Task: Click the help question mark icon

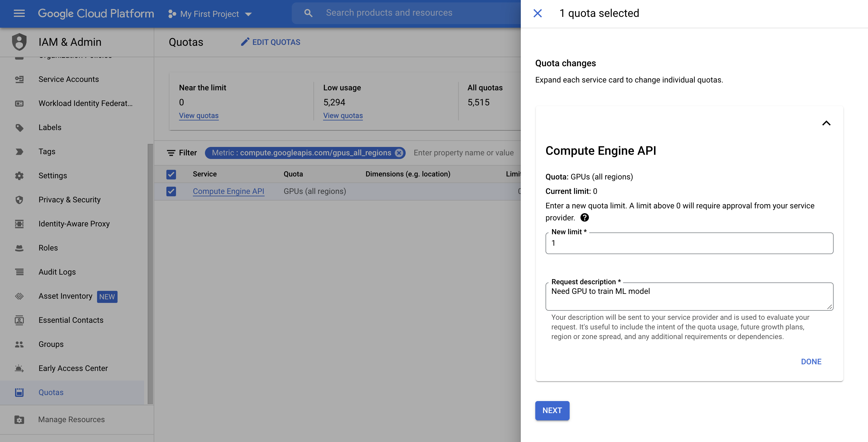Action: coord(585,217)
